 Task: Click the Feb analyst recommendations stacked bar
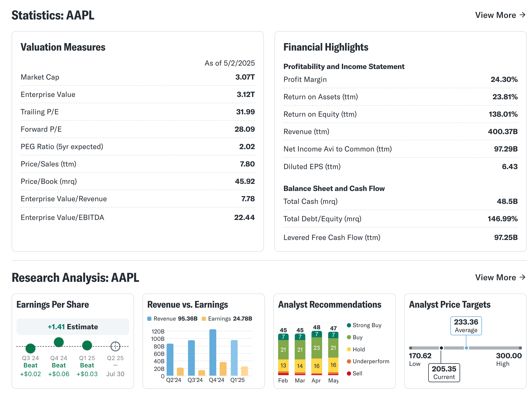point(283,354)
